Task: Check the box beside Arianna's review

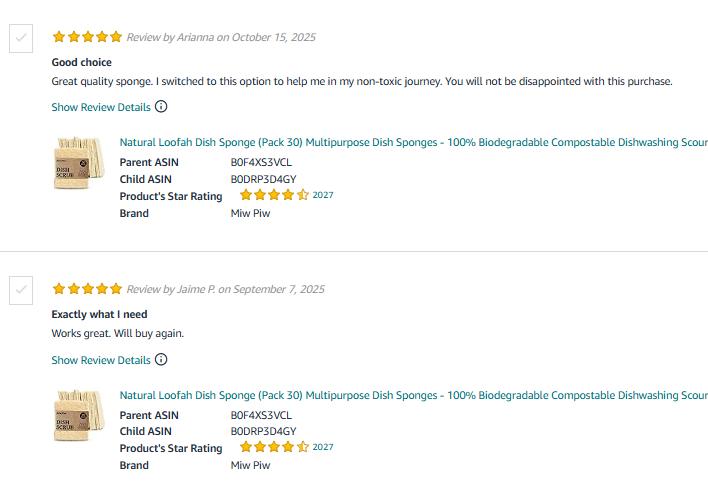Action: [x=20, y=39]
